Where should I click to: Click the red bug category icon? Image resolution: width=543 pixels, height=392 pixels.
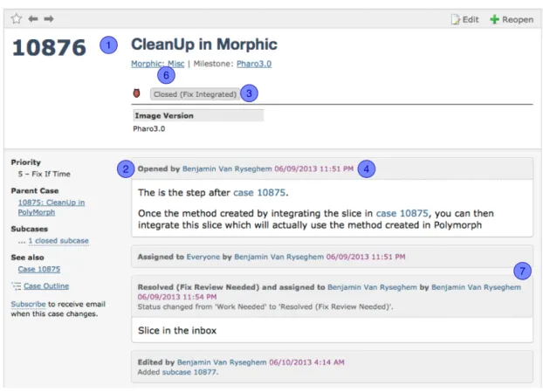[137, 93]
